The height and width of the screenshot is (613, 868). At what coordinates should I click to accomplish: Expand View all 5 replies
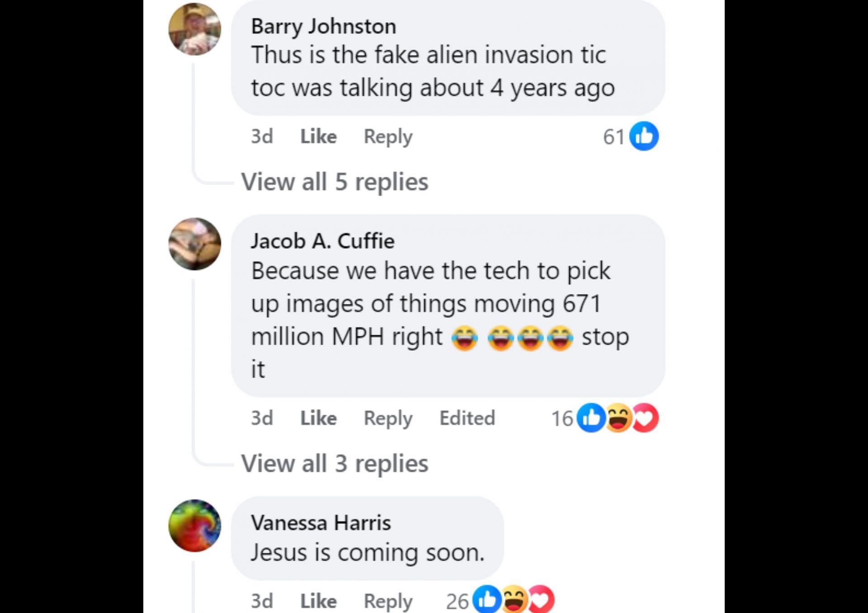(335, 182)
